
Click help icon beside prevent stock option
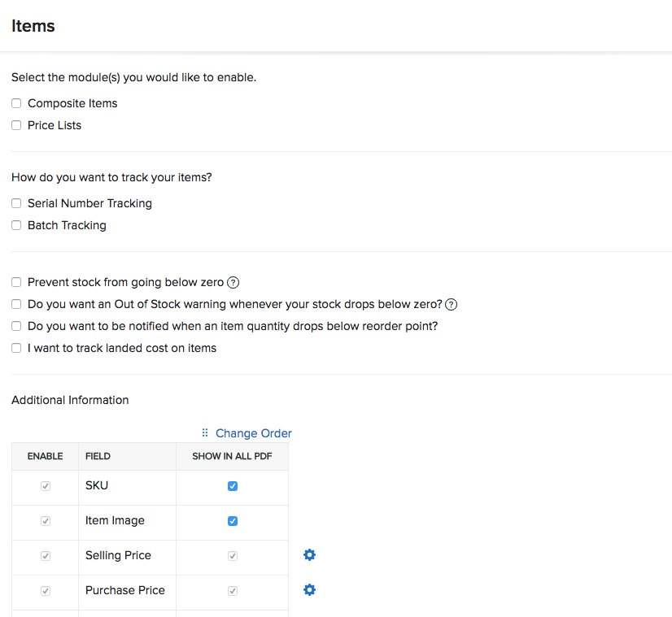click(x=233, y=282)
